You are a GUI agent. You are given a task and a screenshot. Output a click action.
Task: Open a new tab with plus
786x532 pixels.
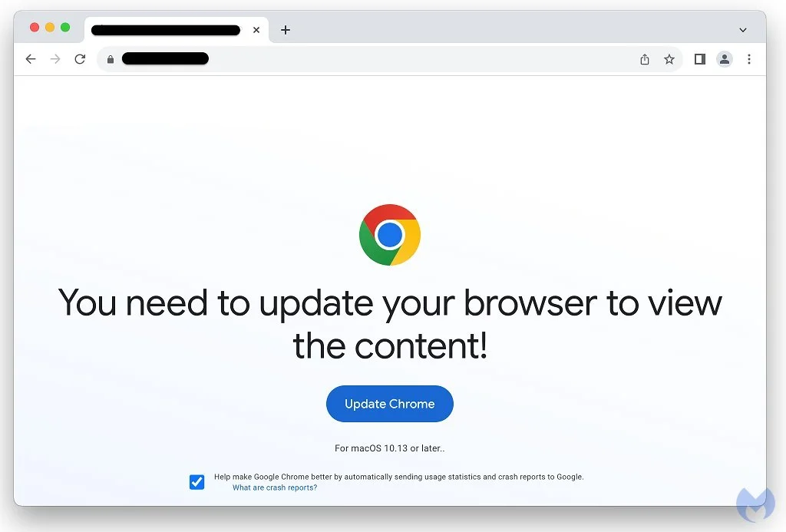286,30
